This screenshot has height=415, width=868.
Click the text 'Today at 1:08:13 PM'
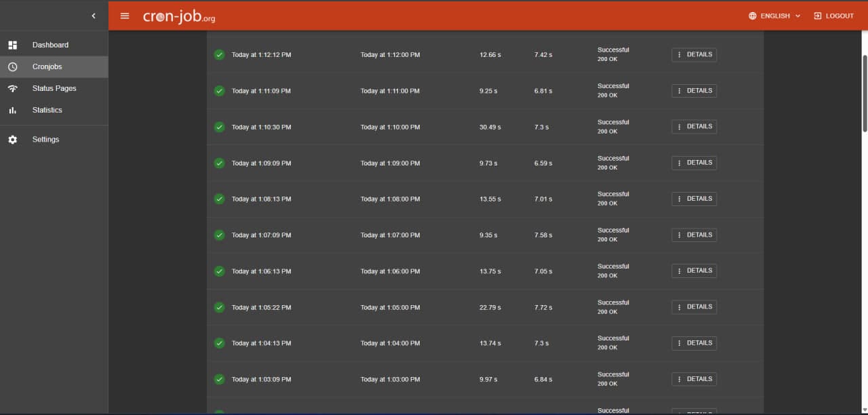pyautogui.click(x=261, y=199)
